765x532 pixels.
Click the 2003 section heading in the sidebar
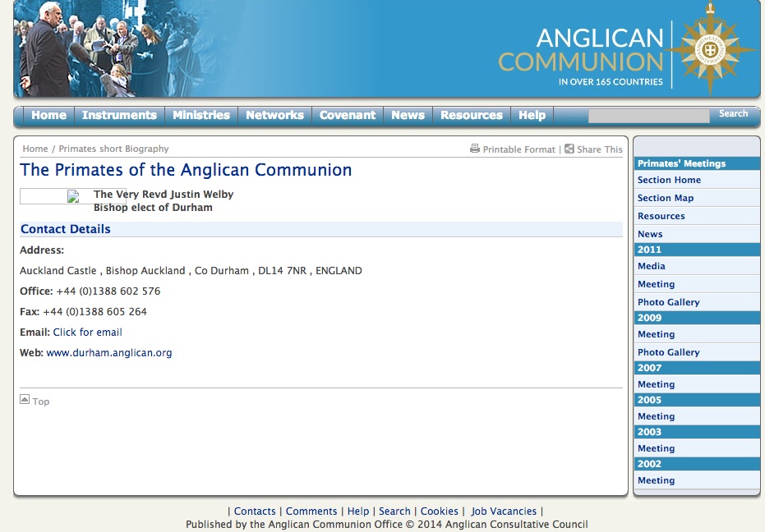click(x=697, y=432)
